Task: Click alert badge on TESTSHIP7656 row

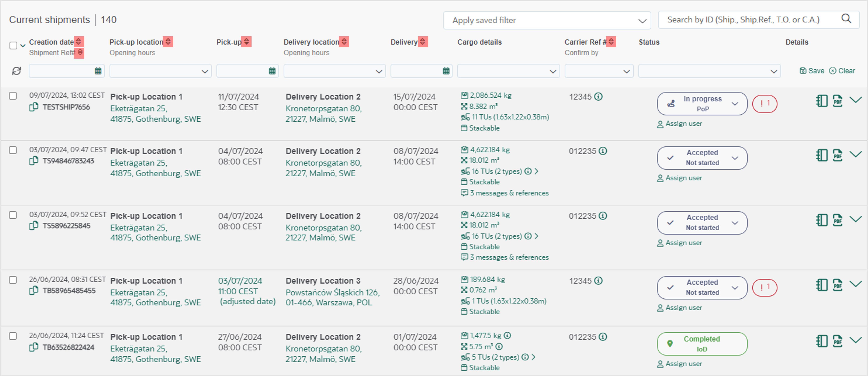Action: (765, 104)
